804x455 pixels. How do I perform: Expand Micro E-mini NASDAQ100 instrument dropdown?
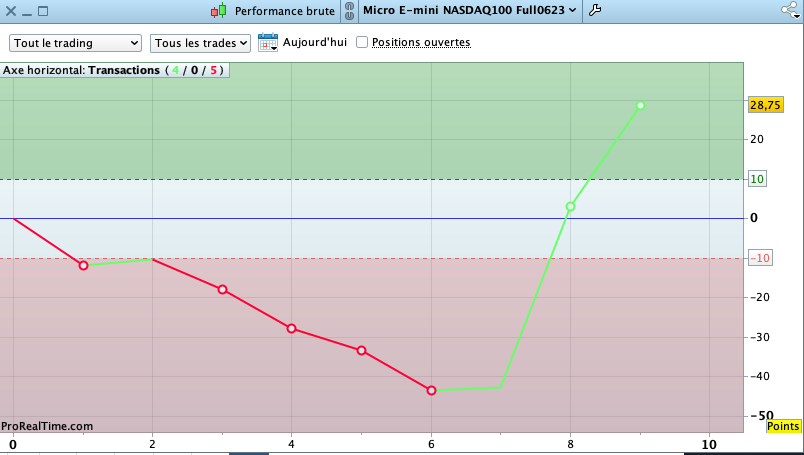470,10
